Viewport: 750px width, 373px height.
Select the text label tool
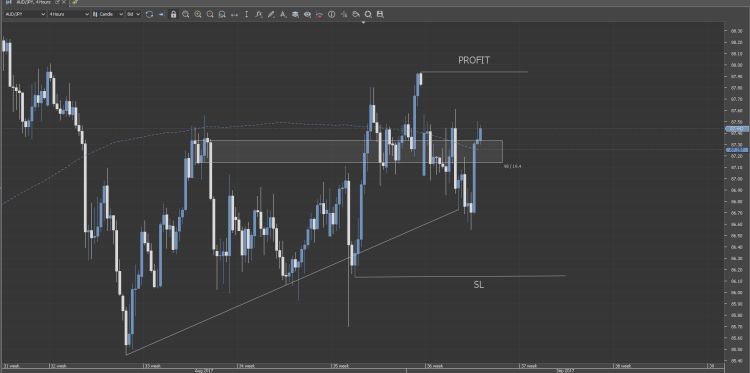pyautogui.click(x=283, y=14)
